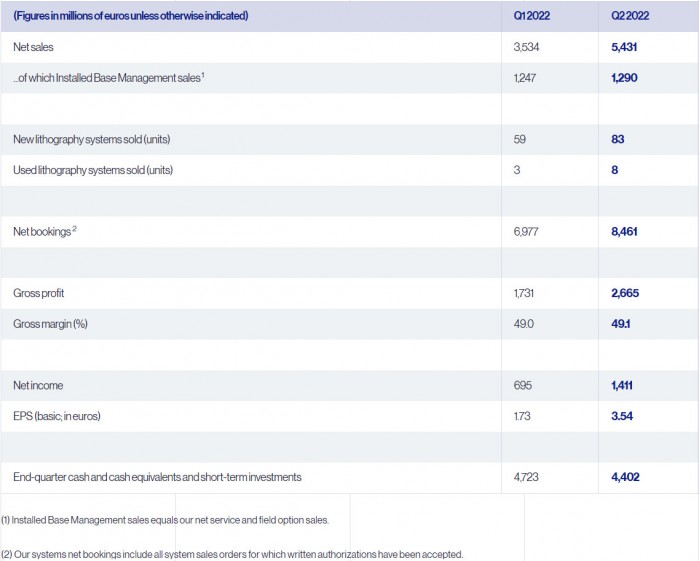Select Q2 net bookings value 8,461
Screen dimensions: 700x561
pyautogui.click(x=625, y=231)
